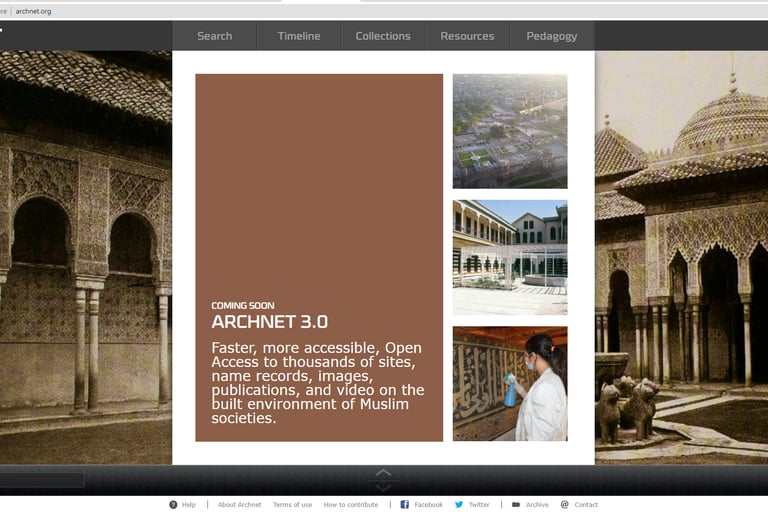This screenshot has height=512, width=768.
Task: Click the Contact @ icon
Action: tap(564, 505)
